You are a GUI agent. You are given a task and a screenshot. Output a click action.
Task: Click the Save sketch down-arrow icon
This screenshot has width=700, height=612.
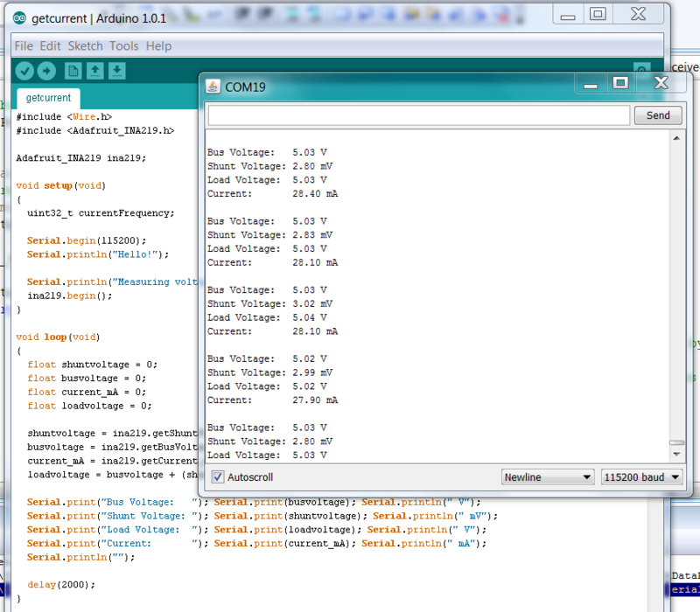pyautogui.click(x=117, y=71)
